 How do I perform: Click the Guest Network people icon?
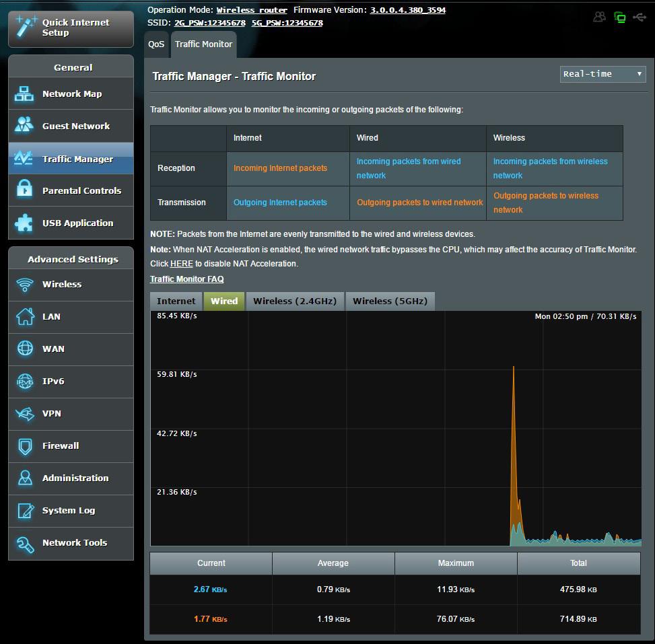[x=24, y=125]
